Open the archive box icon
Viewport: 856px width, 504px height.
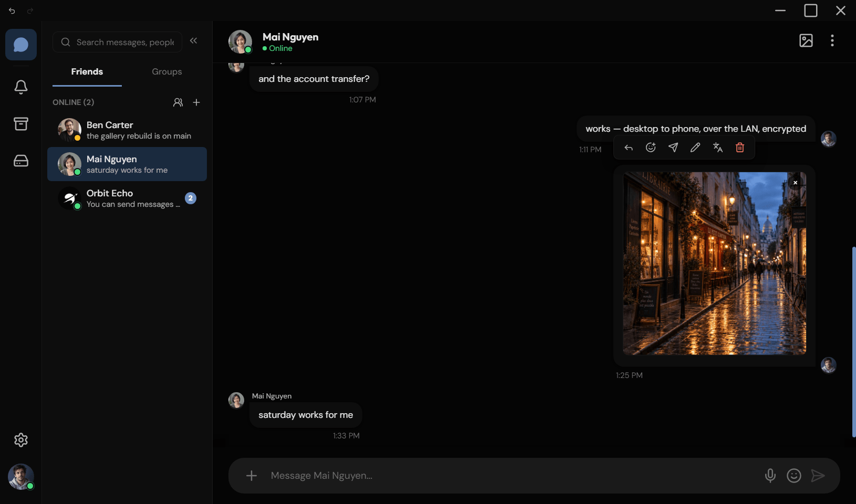(x=21, y=124)
